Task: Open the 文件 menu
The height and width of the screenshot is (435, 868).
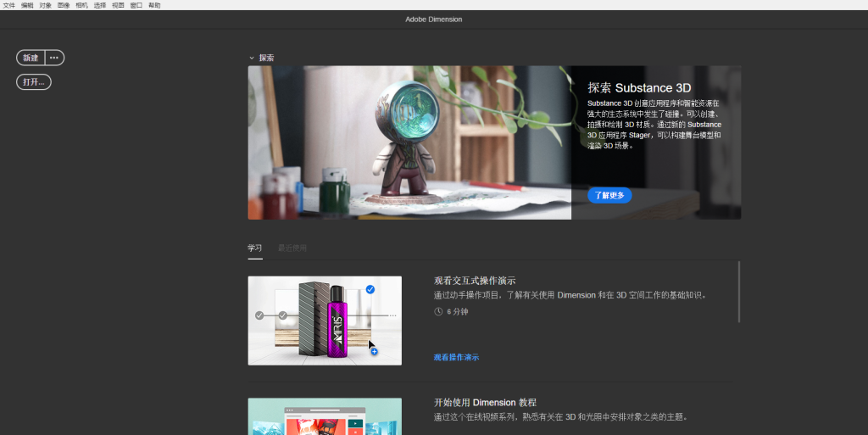Action: point(9,5)
